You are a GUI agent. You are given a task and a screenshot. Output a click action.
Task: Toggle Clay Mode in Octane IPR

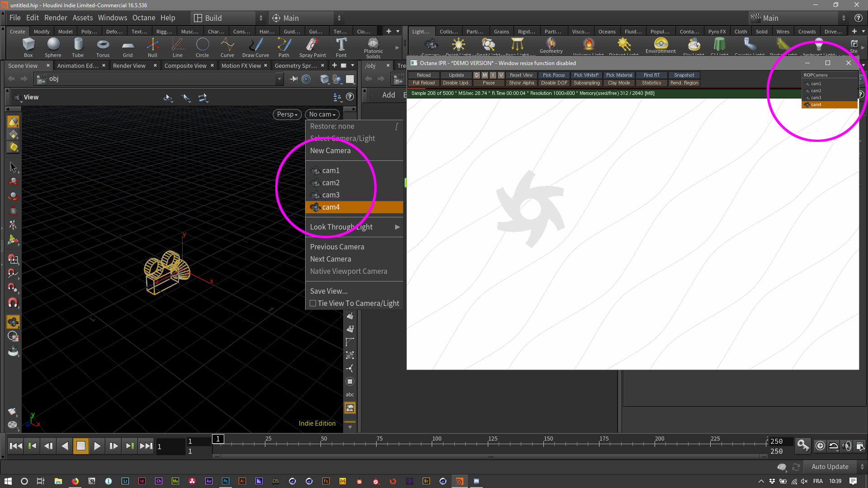click(618, 83)
